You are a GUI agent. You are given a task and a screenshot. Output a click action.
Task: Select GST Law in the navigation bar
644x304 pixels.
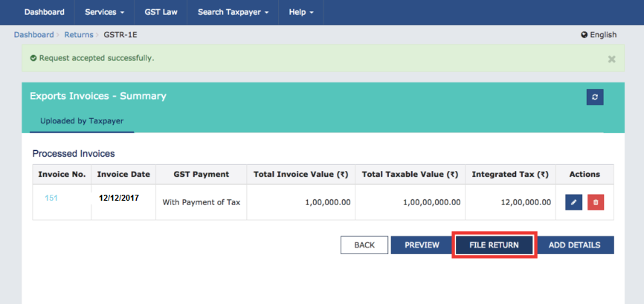point(160,13)
